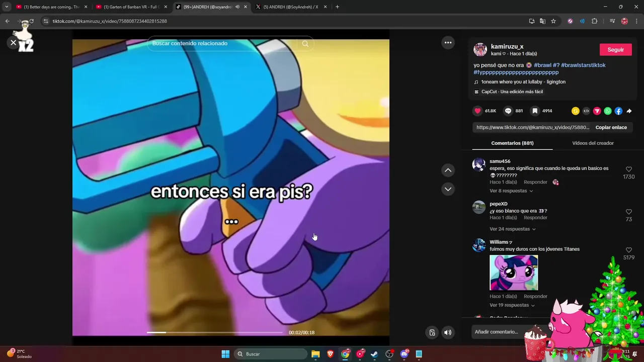This screenshot has width=644, height=362.
Task: Share video to WhatsApp
Action: click(608, 111)
